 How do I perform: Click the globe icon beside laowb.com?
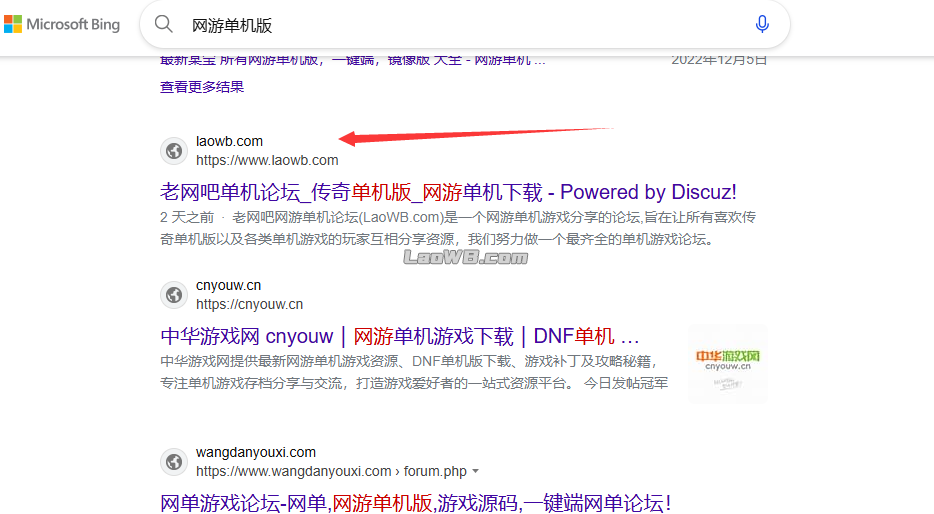pyautogui.click(x=174, y=151)
